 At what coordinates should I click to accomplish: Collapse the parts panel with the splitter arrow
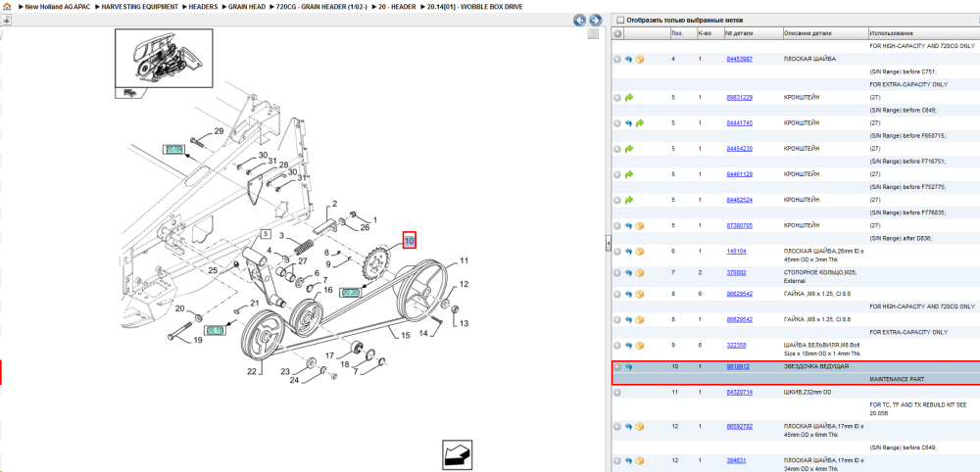[608, 244]
